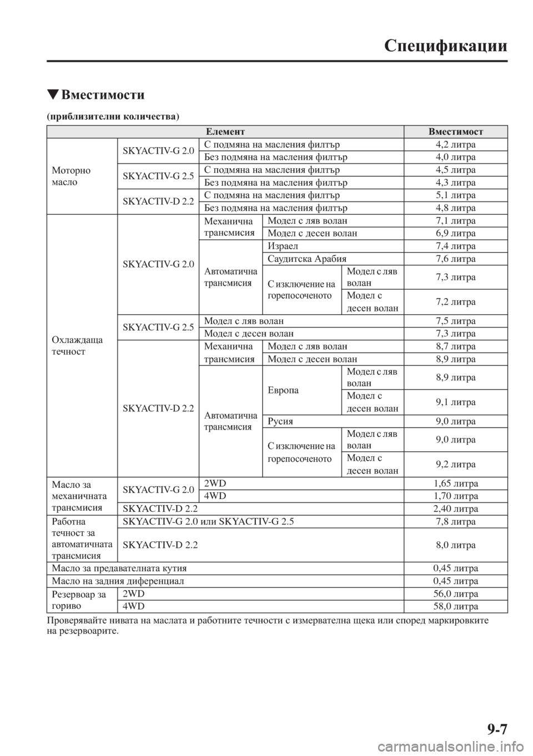The image size is (533, 756).
Task: Click the footnote starting with 'Проверявайте нивата'
Action: point(268,626)
